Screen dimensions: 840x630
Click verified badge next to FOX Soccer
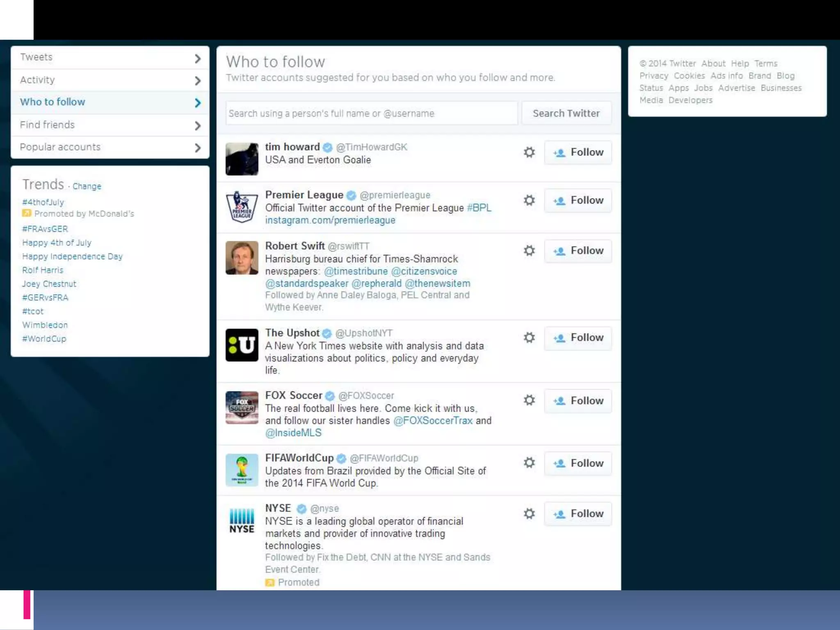pos(330,396)
